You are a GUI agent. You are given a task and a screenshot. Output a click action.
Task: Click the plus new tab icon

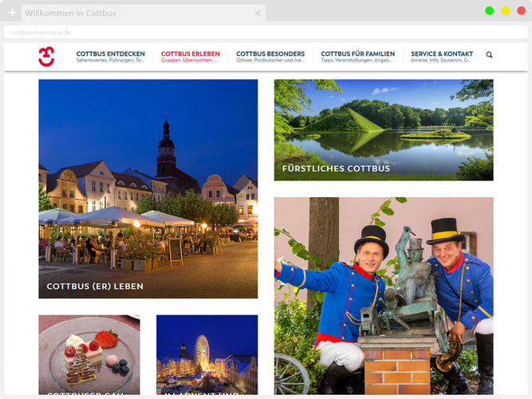coord(12,13)
